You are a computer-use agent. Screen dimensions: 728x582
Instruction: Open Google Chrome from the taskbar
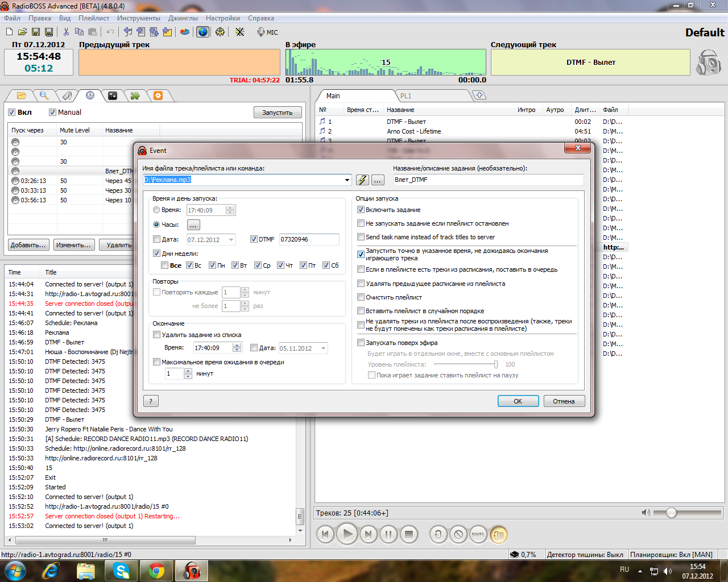[156, 570]
